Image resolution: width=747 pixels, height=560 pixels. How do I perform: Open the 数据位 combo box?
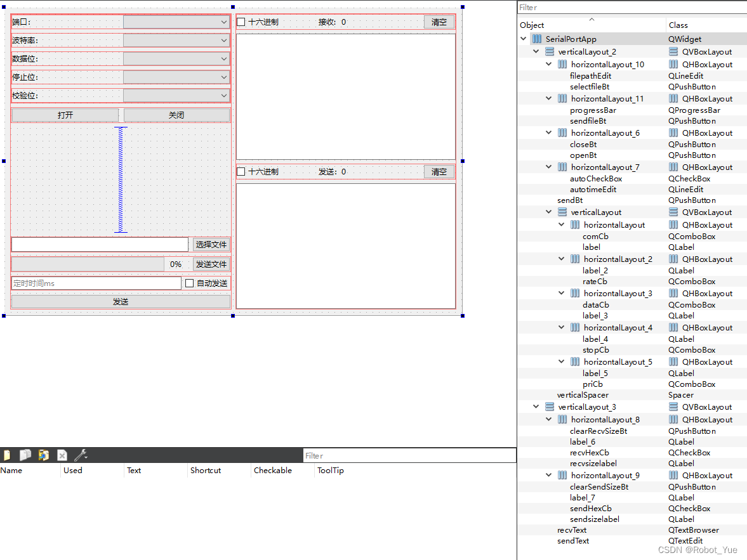[176, 58]
